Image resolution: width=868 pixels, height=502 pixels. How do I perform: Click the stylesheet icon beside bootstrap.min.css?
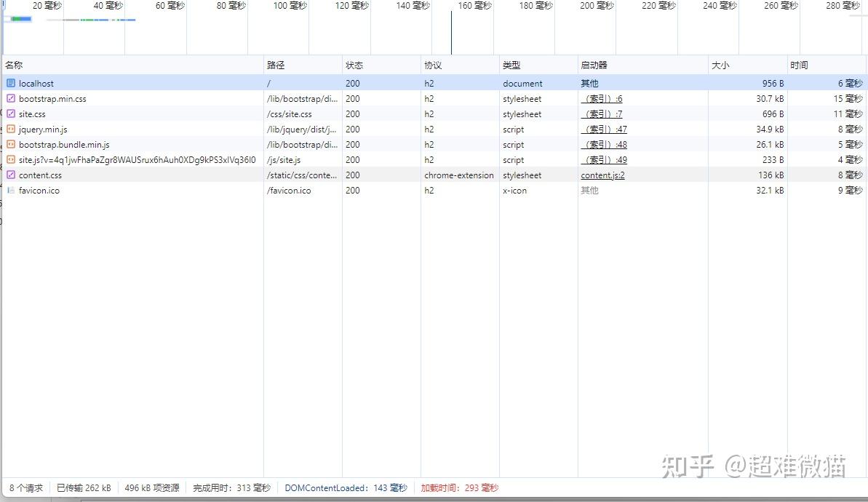point(9,98)
